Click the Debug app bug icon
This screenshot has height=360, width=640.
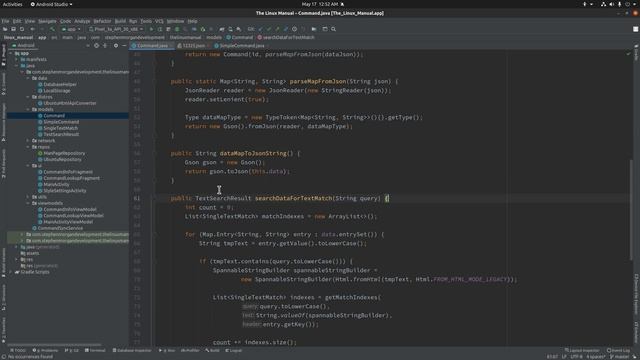coord(177,29)
